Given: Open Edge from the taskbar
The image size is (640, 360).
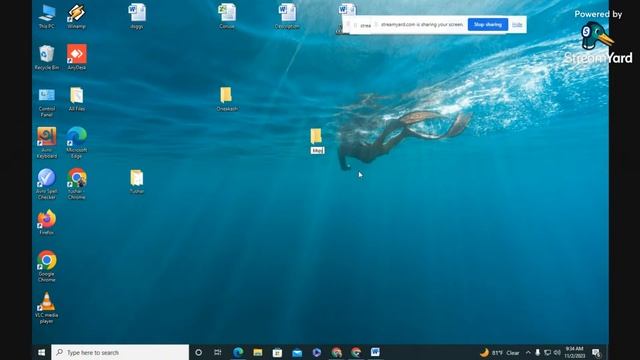Looking at the screenshot, I should click(238, 352).
